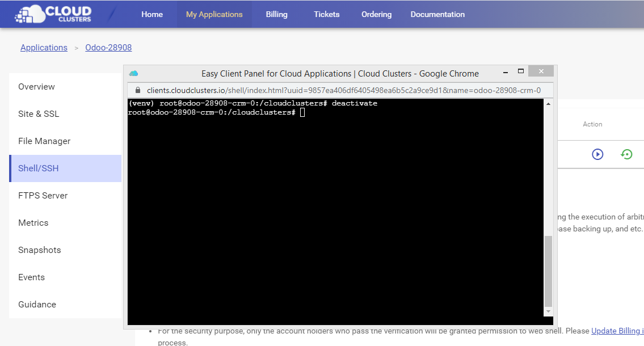Select Shell/SSH in the sidebar
Image resolution: width=644 pixels, height=346 pixels.
tap(37, 168)
